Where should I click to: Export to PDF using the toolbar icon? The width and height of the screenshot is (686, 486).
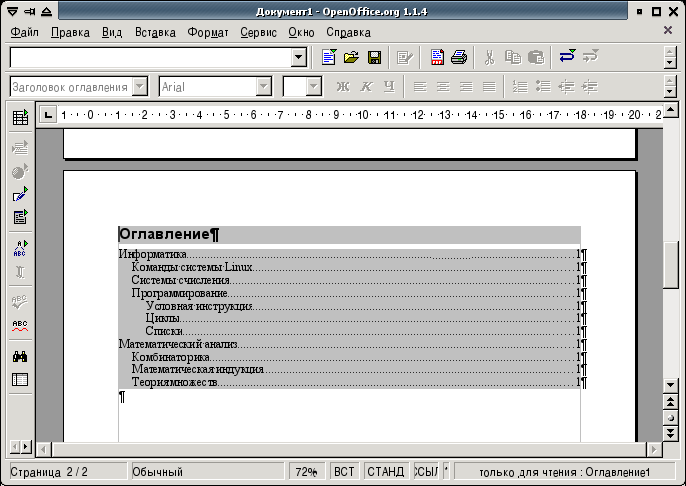(438, 57)
